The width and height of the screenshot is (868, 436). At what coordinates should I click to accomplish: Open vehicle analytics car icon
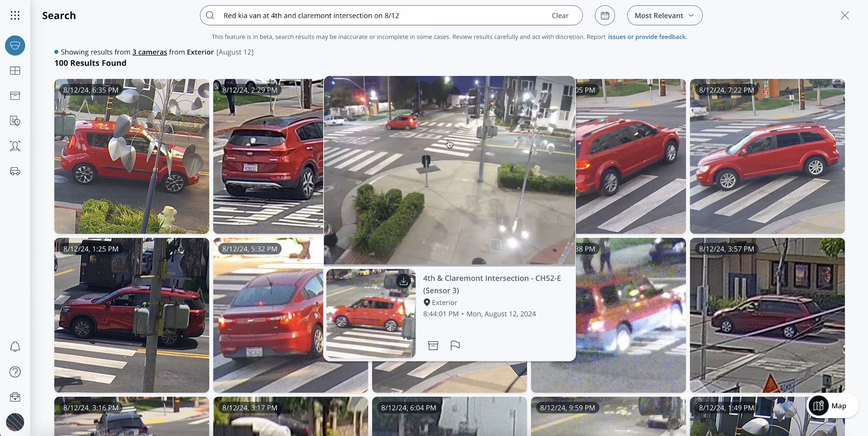(x=15, y=171)
